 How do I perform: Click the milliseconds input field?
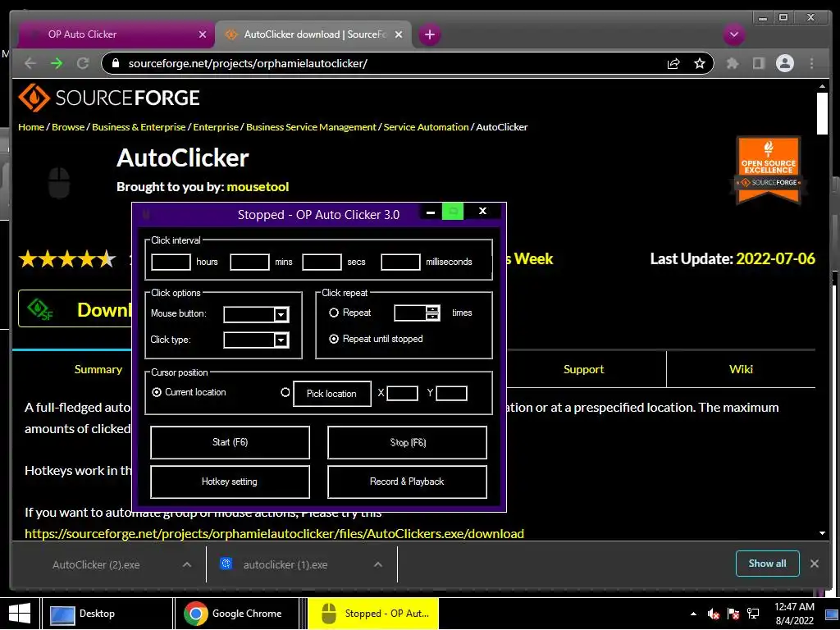pos(400,262)
